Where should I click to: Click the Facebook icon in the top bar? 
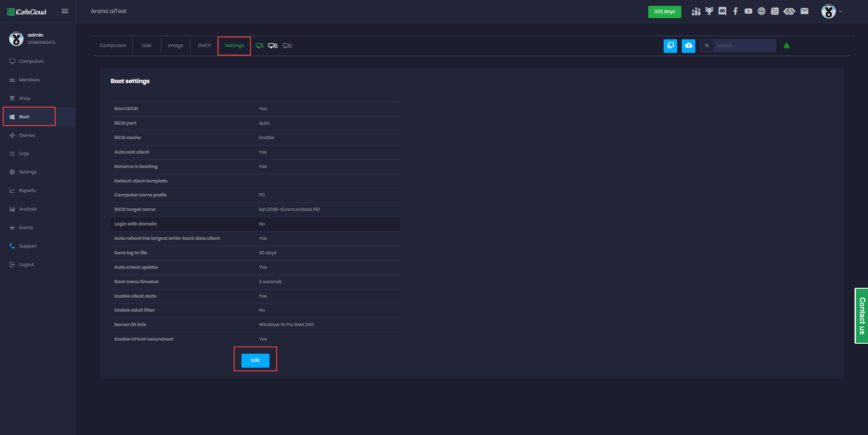(735, 11)
